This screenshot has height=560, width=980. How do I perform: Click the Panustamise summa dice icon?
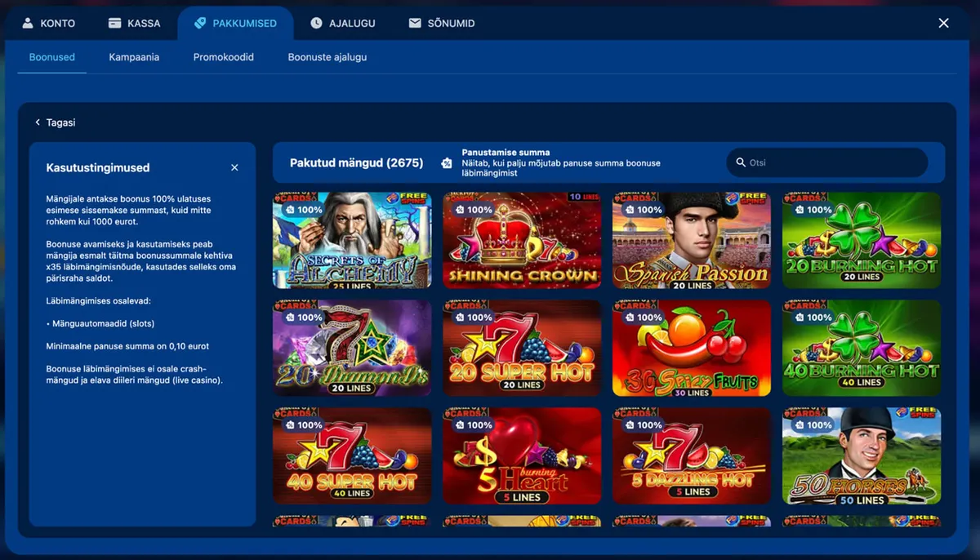(x=447, y=163)
